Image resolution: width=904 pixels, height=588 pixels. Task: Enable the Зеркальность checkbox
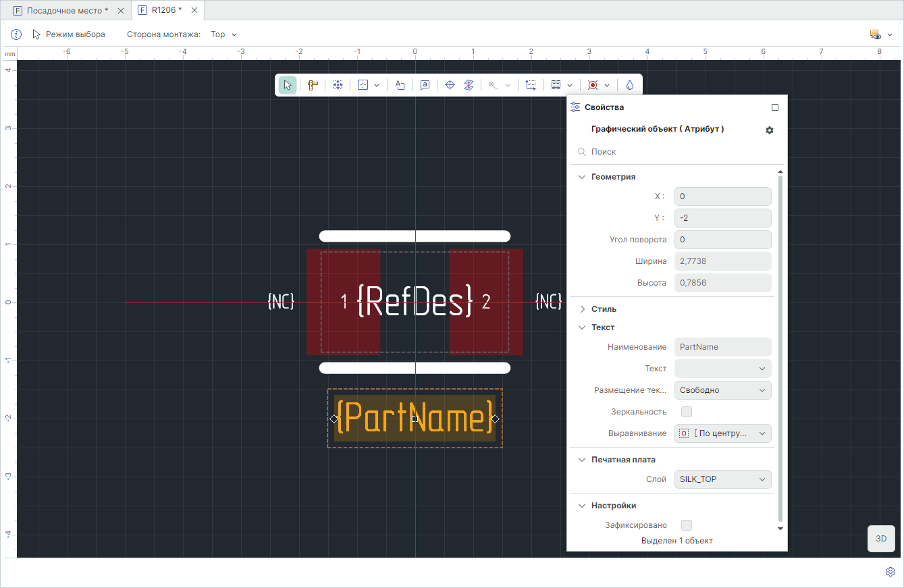[687, 412]
